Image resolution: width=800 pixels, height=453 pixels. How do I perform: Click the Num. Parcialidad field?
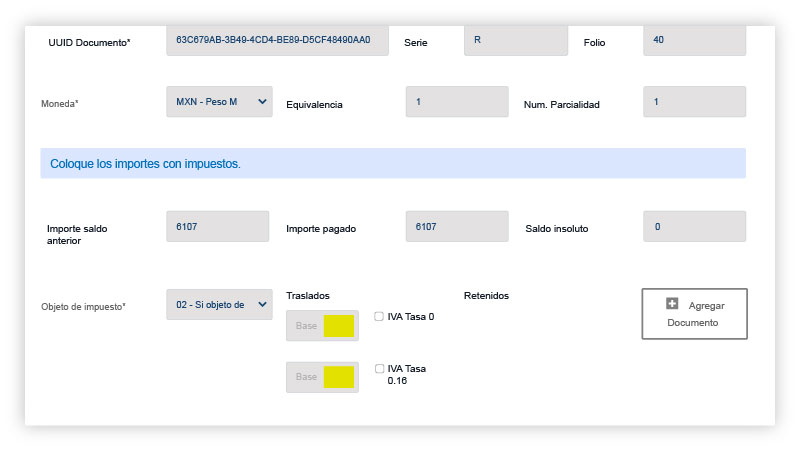tap(694, 102)
